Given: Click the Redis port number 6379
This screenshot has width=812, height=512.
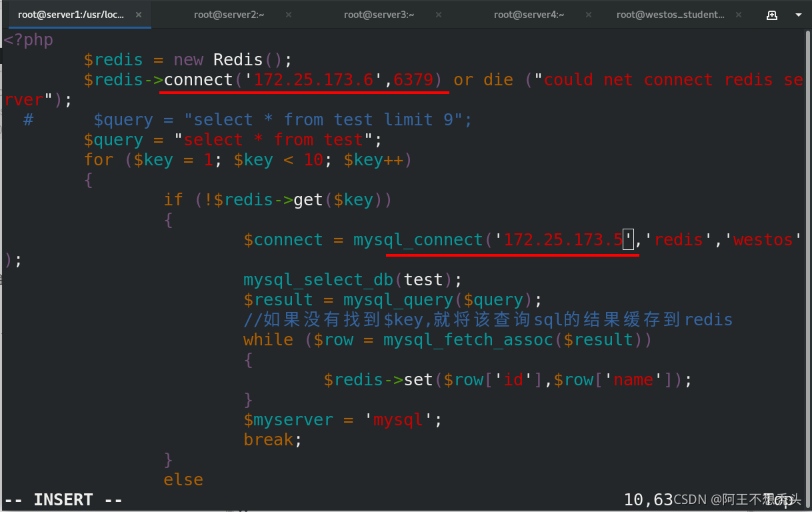Looking at the screenshot, I should click(413, 80).
